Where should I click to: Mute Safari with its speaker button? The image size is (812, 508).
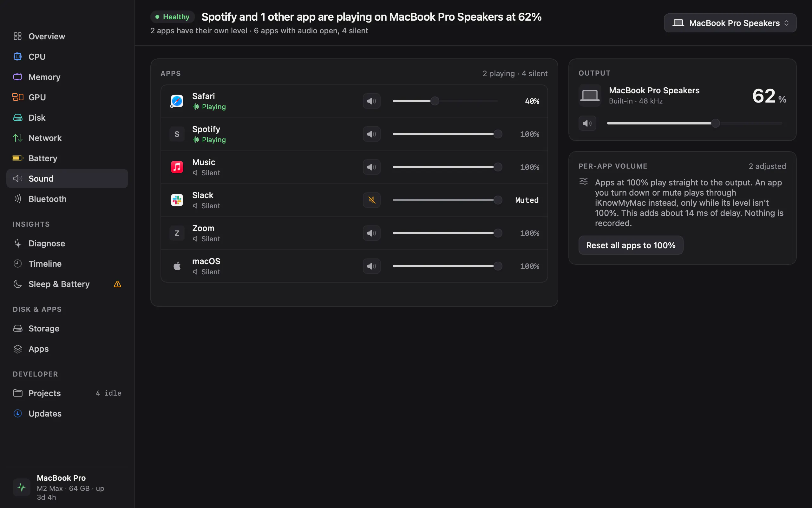(x=371, y=101)
